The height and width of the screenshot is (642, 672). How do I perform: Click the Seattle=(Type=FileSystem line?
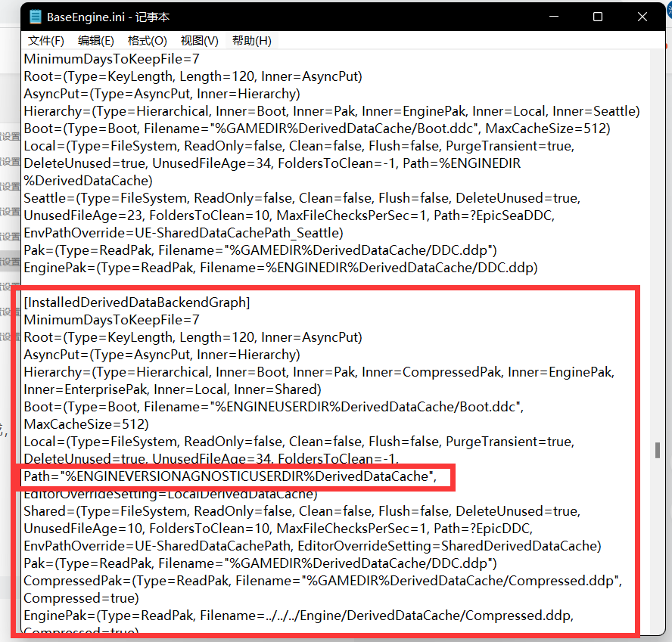coord(302,198)
